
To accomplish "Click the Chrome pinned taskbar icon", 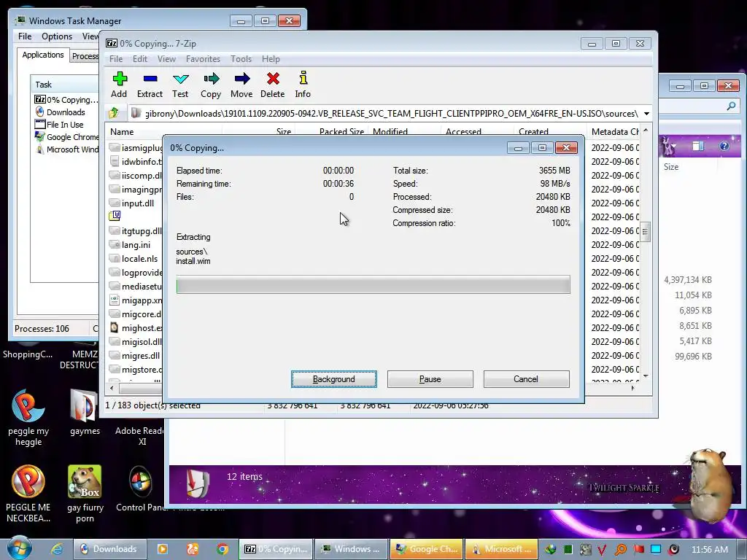I will coord(222,549).
